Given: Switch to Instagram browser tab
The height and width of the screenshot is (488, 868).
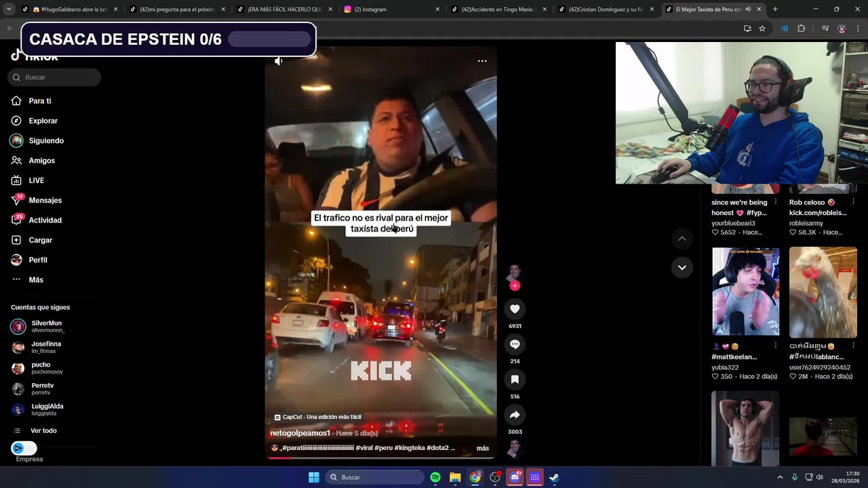Looking at the screenshot, I should click(391, 9).
